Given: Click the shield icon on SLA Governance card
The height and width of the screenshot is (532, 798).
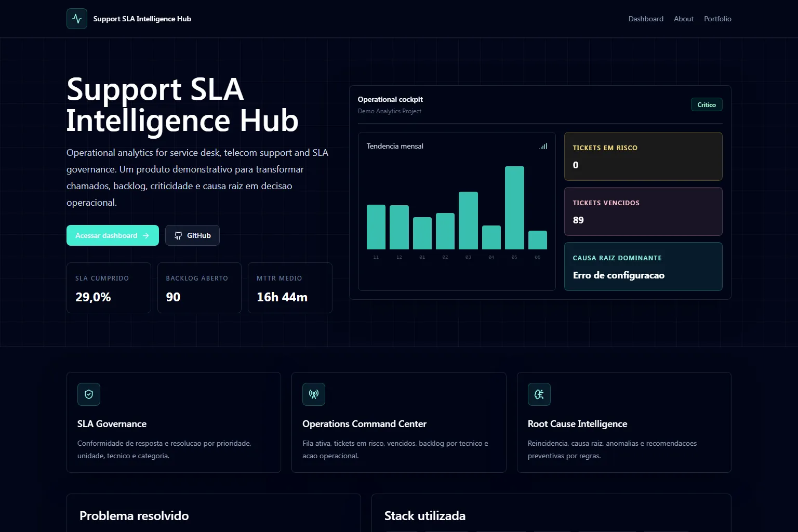Looking at the screenshot, I should pos(89,394).
